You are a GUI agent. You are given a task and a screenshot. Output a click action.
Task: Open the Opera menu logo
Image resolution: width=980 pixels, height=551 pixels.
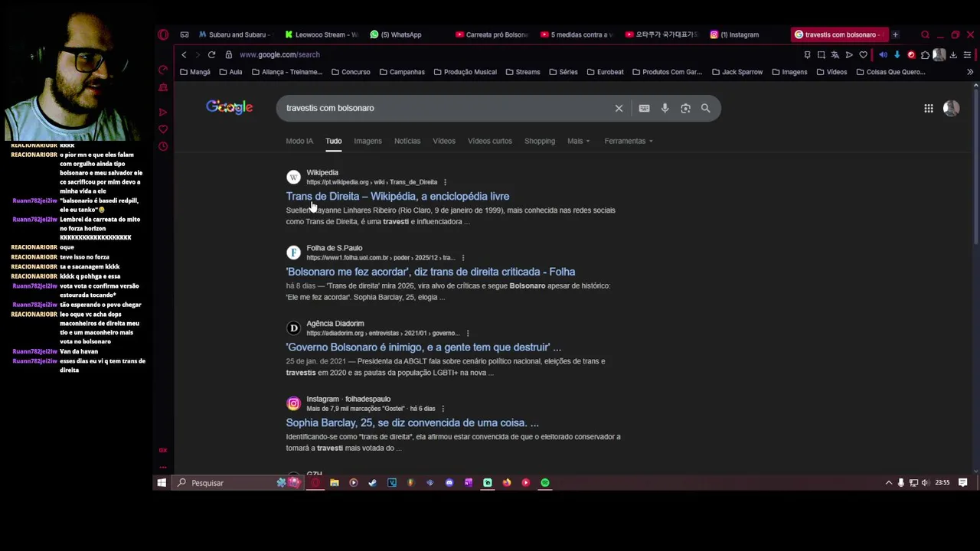point(163,34)
